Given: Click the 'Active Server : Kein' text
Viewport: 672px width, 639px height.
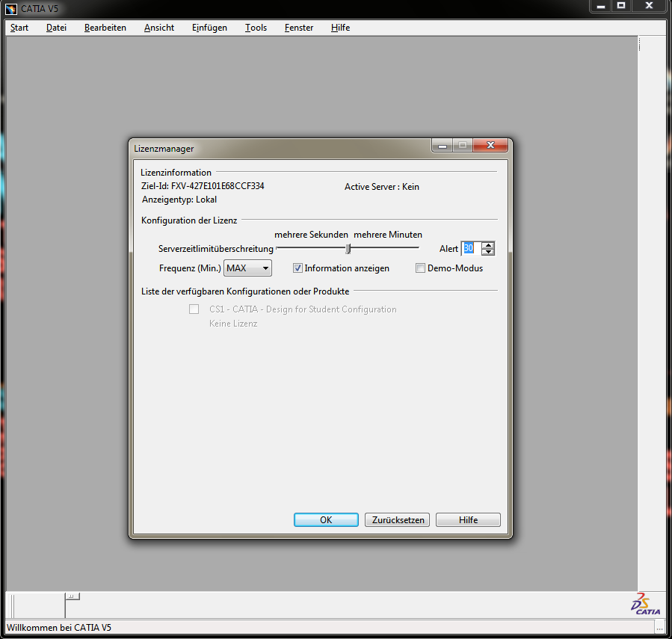Looking at the screenshot, I should (x=382, y=187).
